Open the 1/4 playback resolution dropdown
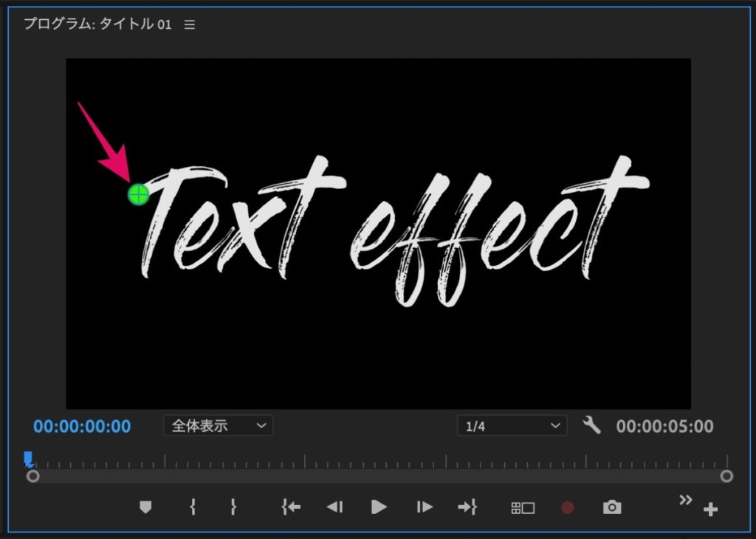Image resolution: width=756 pixels, height=539 pixels. tap(512, 426)
